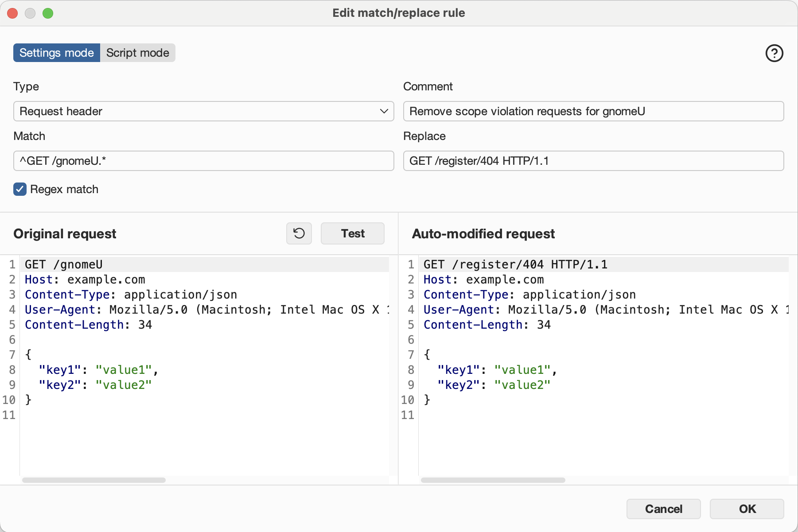The image size is (798, 532).
Task: Click Content-Length line in auto-modified request
Action: click(487, 325)
